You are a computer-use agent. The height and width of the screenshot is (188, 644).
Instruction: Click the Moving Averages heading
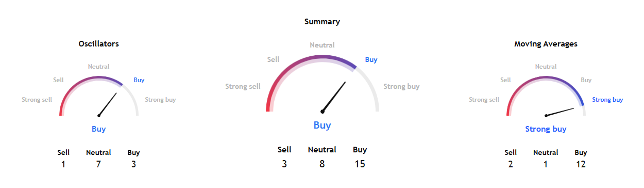point(546,44)
